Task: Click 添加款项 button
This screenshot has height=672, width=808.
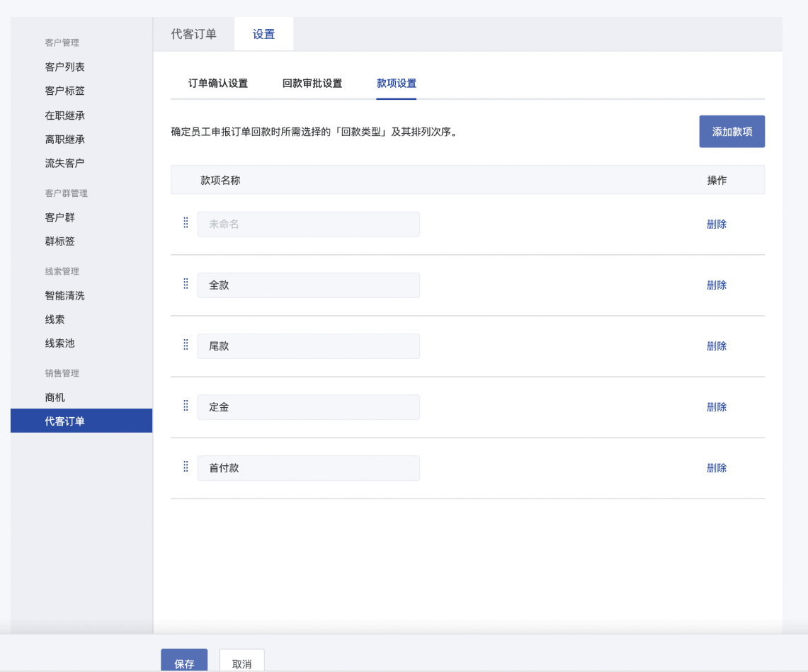Action: pos(732,132)
